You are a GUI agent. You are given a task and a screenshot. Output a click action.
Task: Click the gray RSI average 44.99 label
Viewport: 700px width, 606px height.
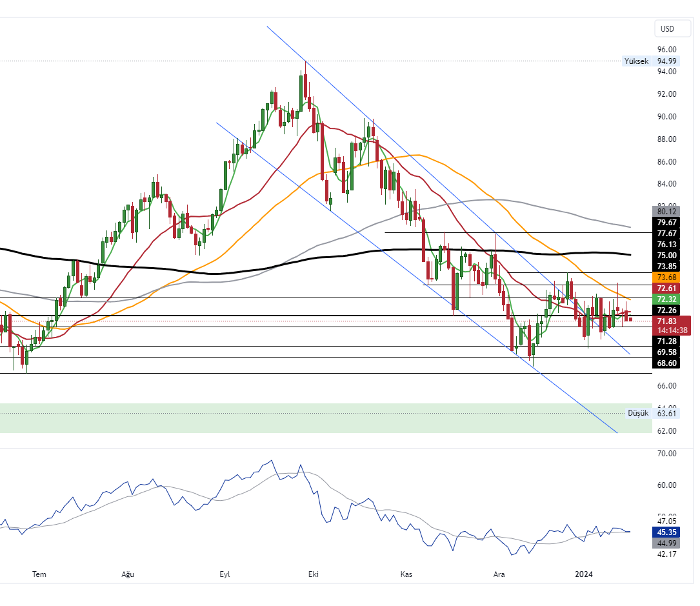tap(666, 543)
